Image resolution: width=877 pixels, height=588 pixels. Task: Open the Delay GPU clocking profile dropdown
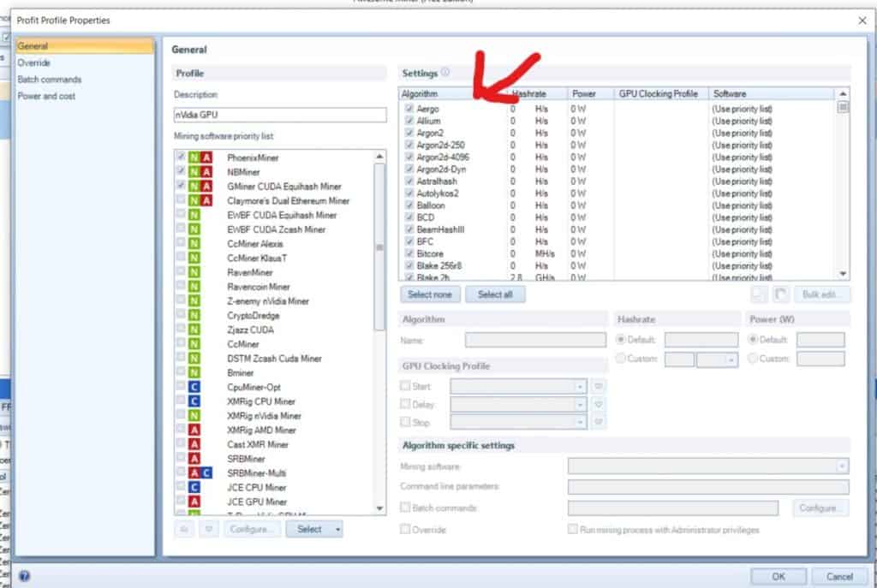point(580,404)
